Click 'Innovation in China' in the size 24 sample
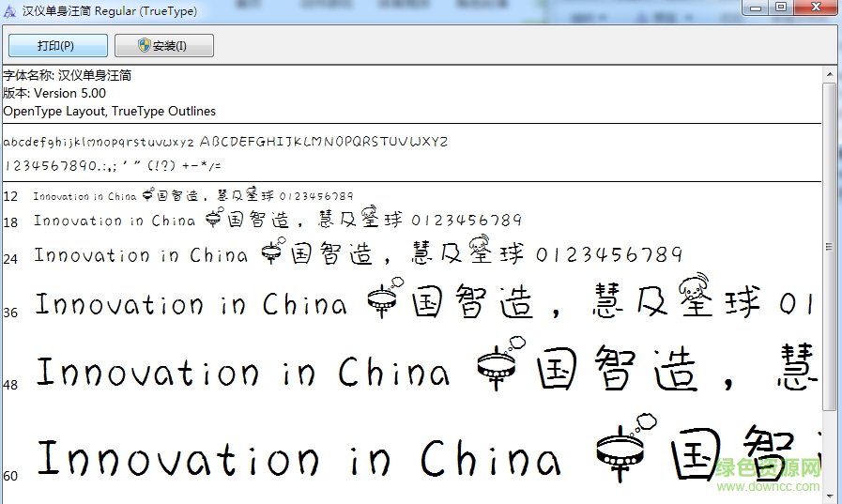The height and width of the screenshot is (504, 842). [141, 255]
